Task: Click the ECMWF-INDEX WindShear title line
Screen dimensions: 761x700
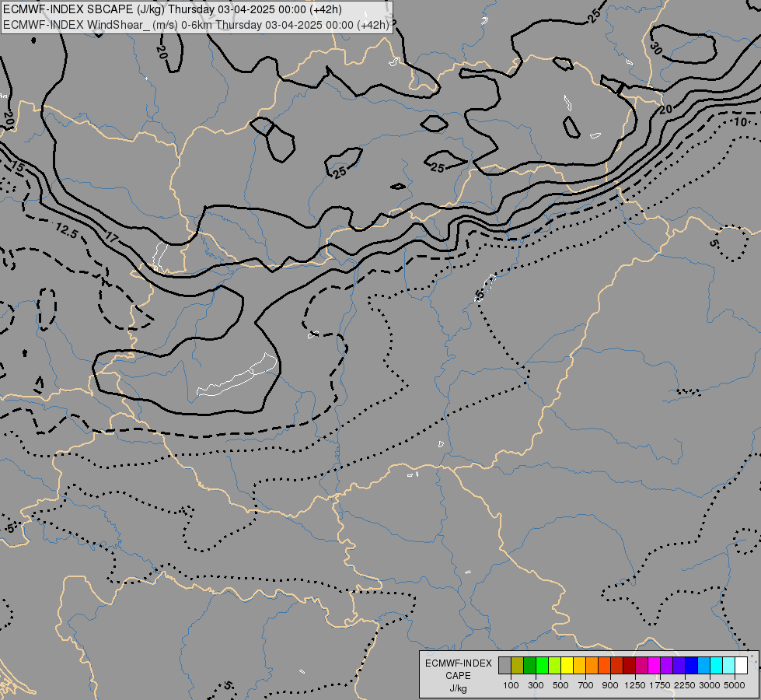Action: 197,25
